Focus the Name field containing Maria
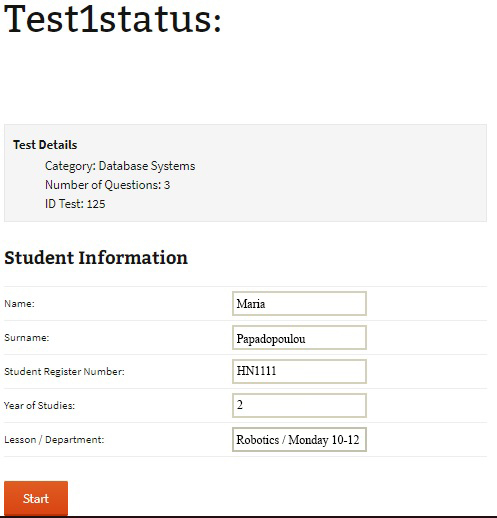497x518 pixels. click(x=299, y=303)
